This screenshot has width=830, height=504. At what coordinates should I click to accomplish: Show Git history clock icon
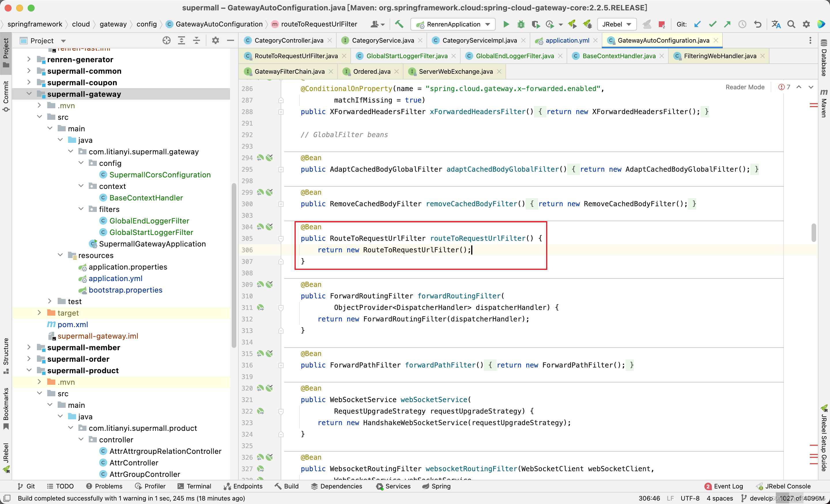[742, 24]
